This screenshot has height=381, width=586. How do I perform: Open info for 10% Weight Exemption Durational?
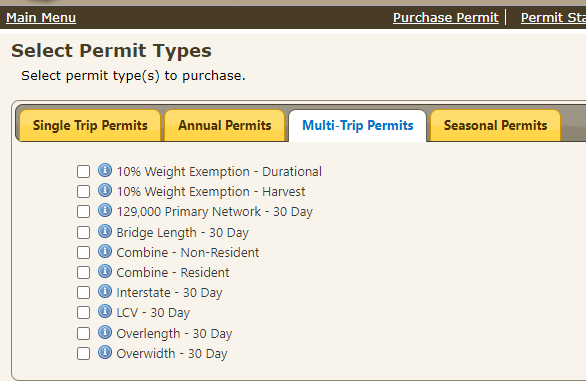(x=105, y=170)
